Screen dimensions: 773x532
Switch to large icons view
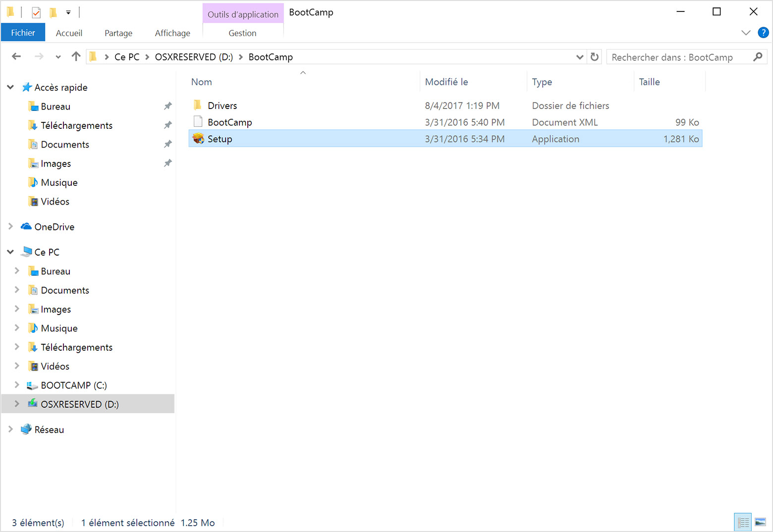pos(760,522)
